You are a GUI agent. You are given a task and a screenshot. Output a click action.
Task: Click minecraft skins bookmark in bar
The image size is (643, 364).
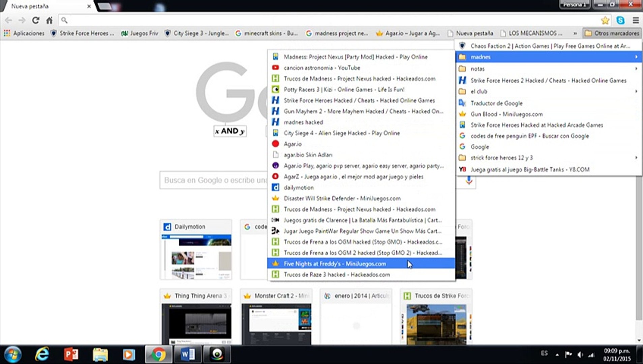pos(267,33)
